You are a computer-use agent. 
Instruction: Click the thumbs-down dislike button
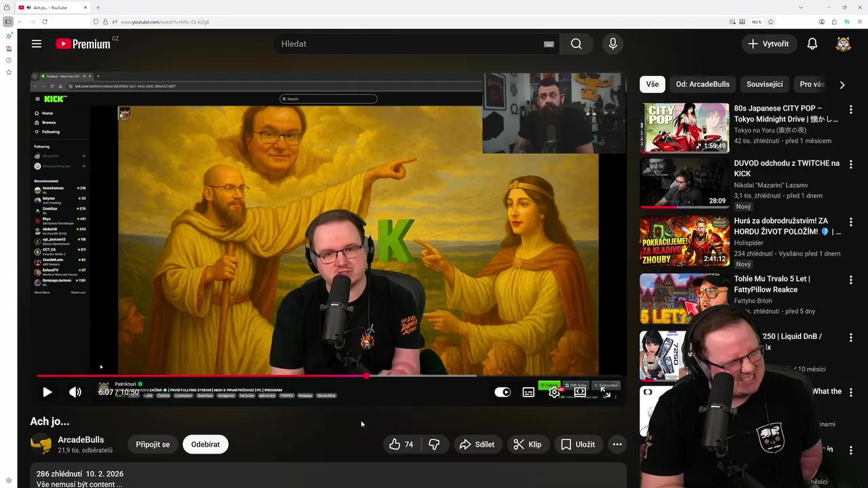tap(434, 445)
